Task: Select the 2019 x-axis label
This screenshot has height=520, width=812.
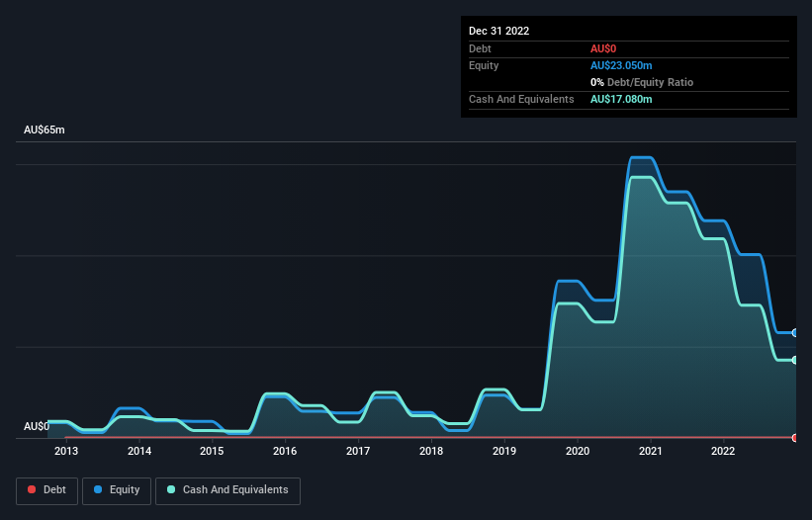Action: 503,451
